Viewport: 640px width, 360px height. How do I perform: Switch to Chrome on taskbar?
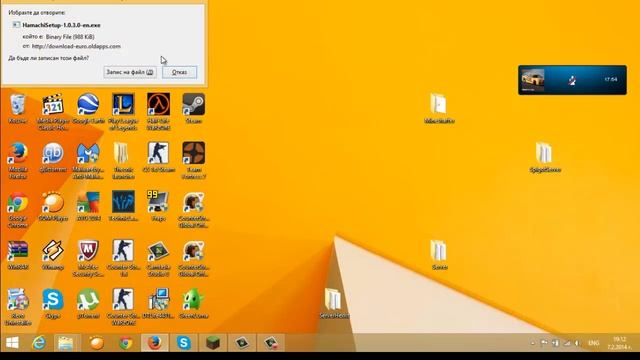coord(126,343)
